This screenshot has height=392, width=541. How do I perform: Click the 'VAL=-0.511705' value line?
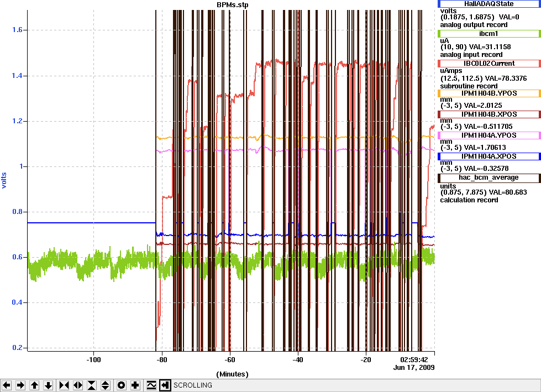pyautogui.click(x=476, y=127)
